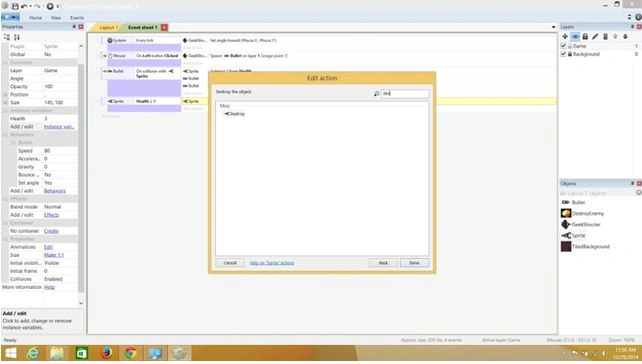Screen dimensions: 642x364
Task: Uncheck the Game layer checkbox
Action: [x=563, y=46]
